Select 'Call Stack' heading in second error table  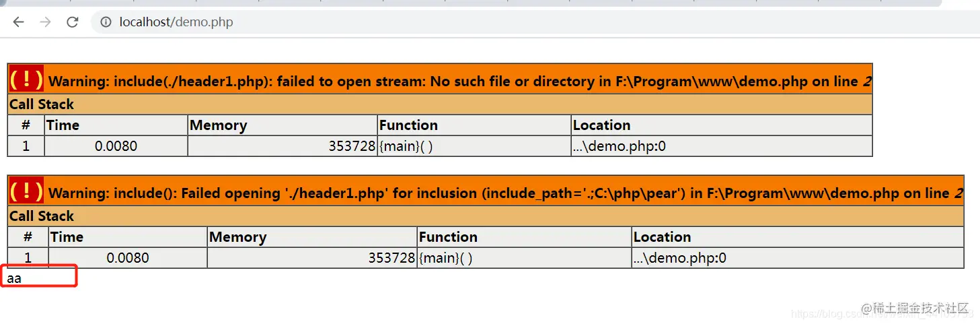click(x=42, y=216)
